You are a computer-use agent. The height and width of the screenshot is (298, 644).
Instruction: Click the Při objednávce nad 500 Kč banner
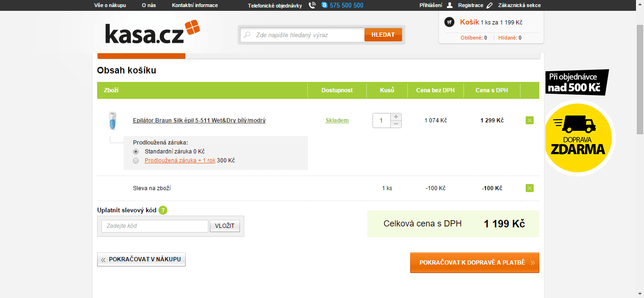point(577,83)
